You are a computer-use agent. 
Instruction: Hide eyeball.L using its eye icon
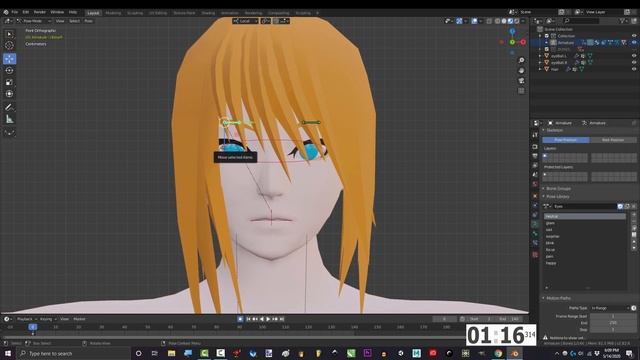coord(634,56)
